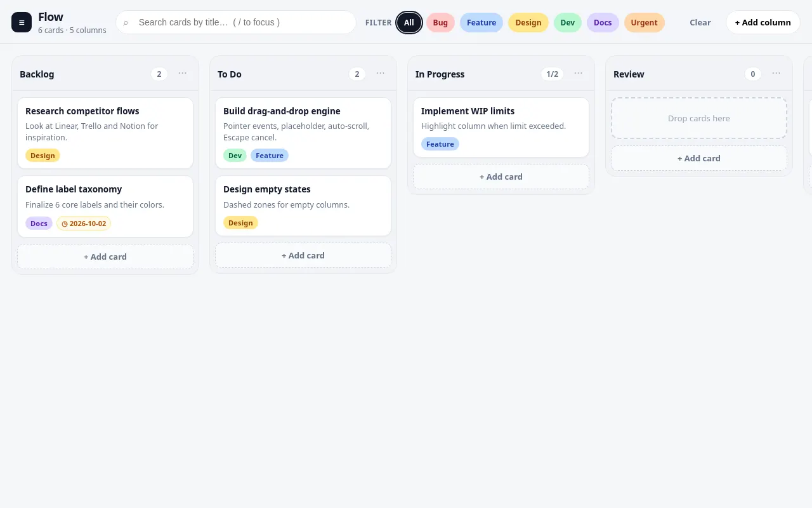Click the search magnifier icon
Screen dimensions: 812x508
pos(126,23)
